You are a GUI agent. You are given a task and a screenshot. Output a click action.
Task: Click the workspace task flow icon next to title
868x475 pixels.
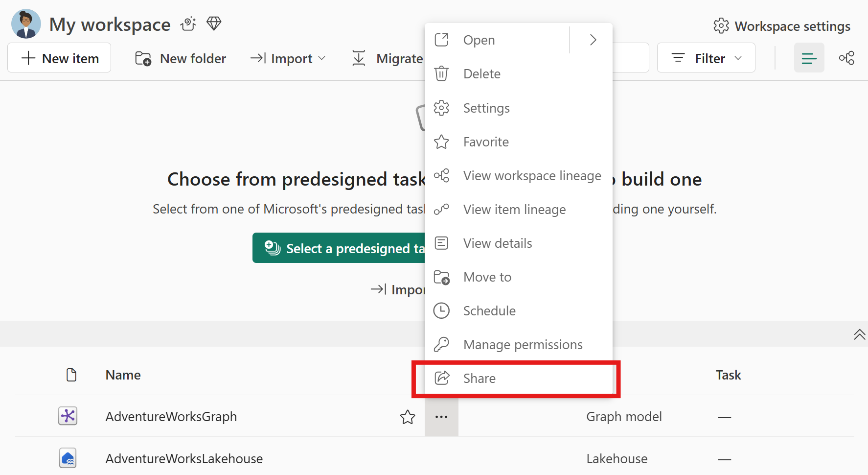[188, 24]
